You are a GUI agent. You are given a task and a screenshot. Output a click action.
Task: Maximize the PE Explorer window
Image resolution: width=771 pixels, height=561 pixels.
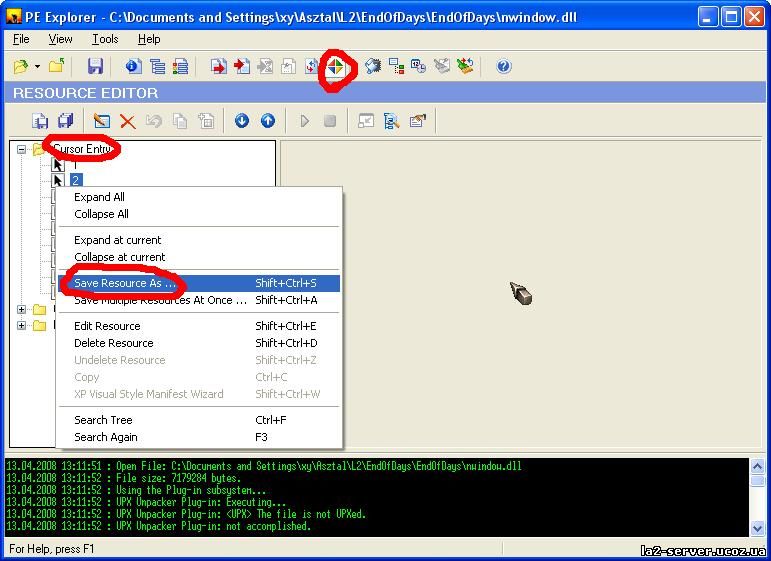click(731, 17)
